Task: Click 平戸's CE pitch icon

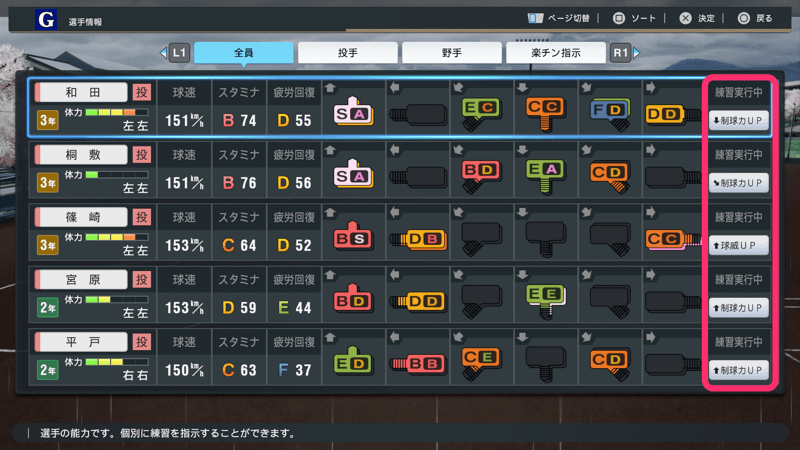Action: (481, 363)
